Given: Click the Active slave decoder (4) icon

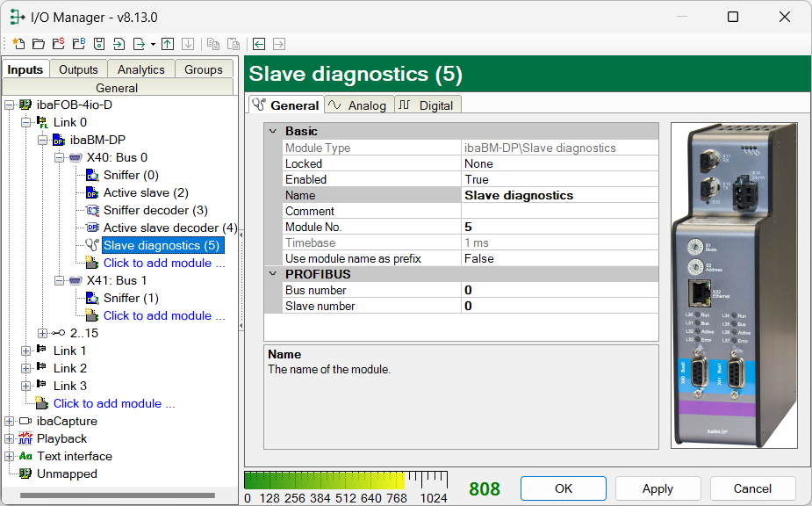Looking at the screenshot, I should point(92,228).
